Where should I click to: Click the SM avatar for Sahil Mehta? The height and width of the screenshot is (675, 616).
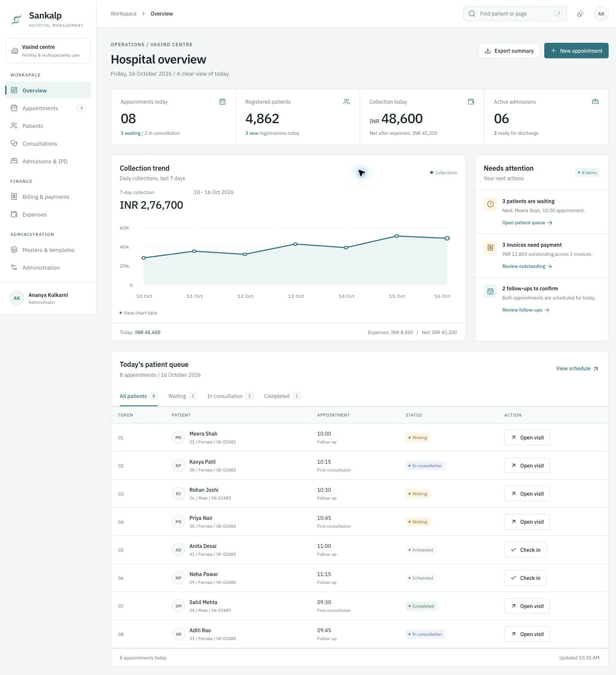[179, 606]
